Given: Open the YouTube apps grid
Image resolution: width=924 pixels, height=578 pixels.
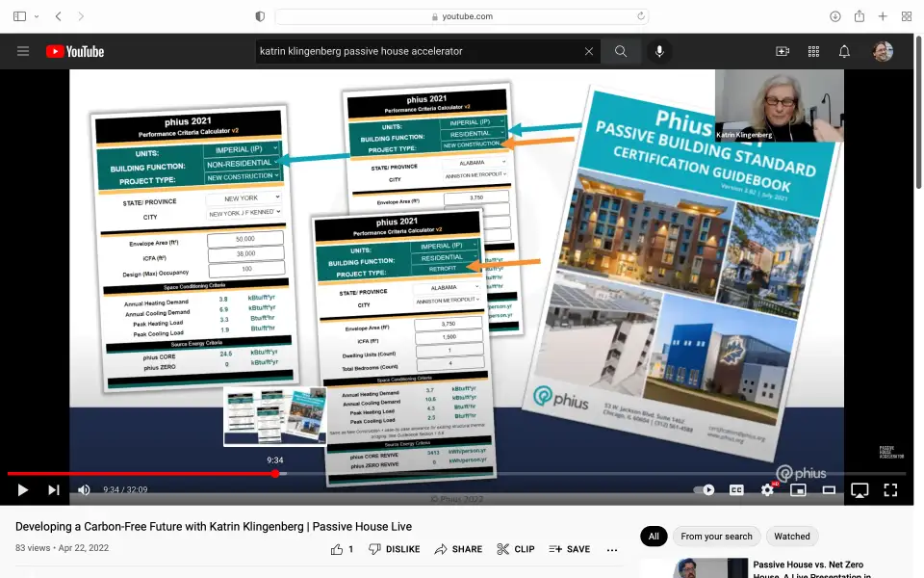Looking at the screenshot, I should pyautogui.click(x=813, y=51).
